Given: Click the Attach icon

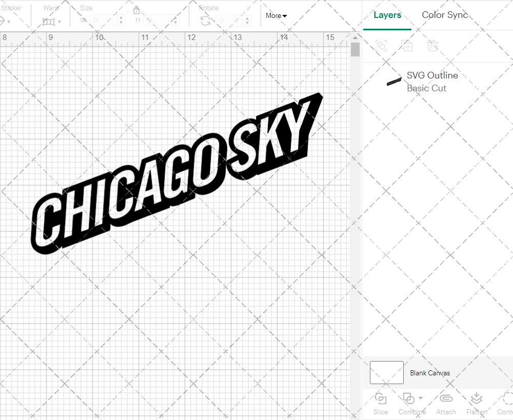Looking at the screenshot, I should [x=446, y=399].
